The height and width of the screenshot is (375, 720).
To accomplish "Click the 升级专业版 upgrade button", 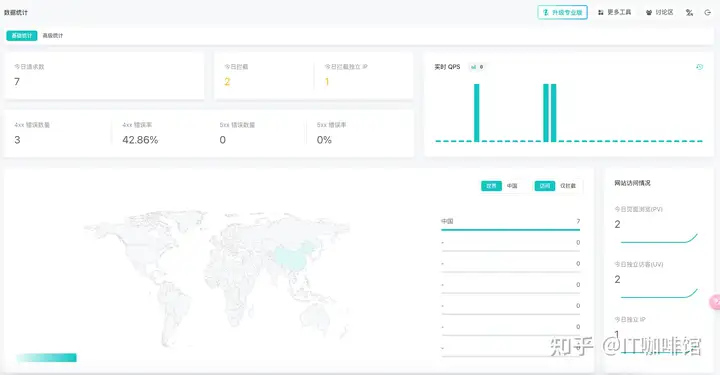I will tap(562, 12).
